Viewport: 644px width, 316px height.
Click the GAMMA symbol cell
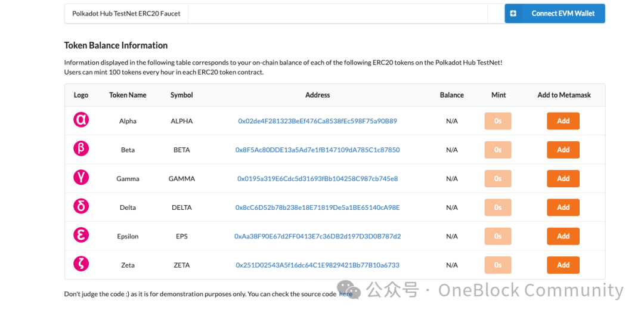[x=181, y=179]
